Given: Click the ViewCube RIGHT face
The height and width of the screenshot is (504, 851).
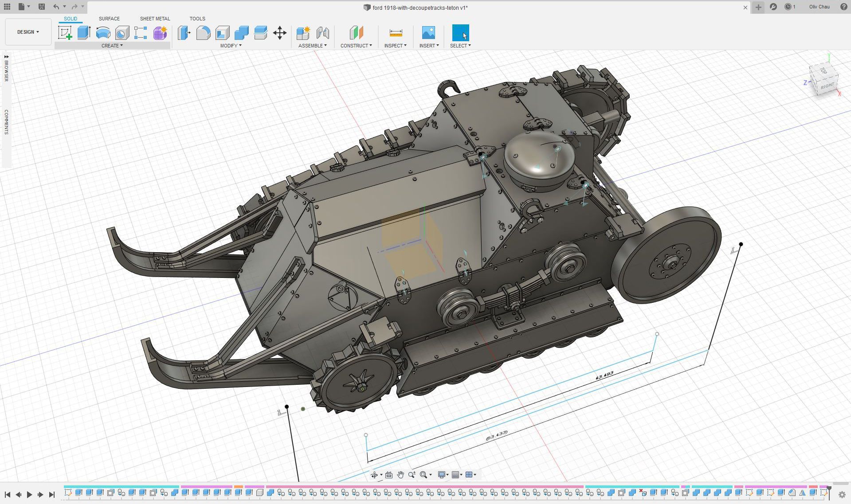Looking at the screenshot, I should click(x=827, y=86).
